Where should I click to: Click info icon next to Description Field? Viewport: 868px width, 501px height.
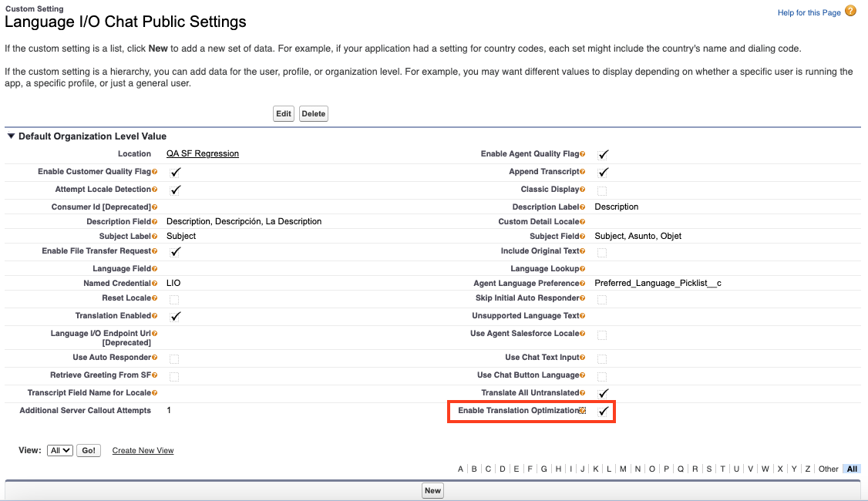[x=155, y=222]
